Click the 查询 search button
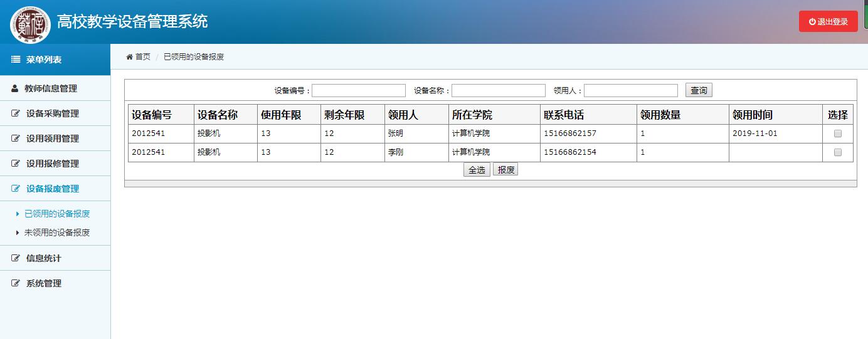Screen dimensions: 868x339 point(699,91)
